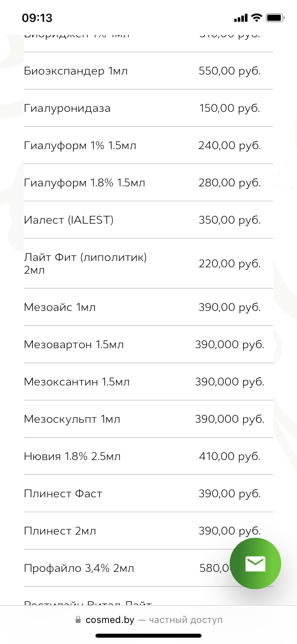Select Мезоайс 1мл row
The height and width of the screenshot is (644, 297).
pos(60,307)
